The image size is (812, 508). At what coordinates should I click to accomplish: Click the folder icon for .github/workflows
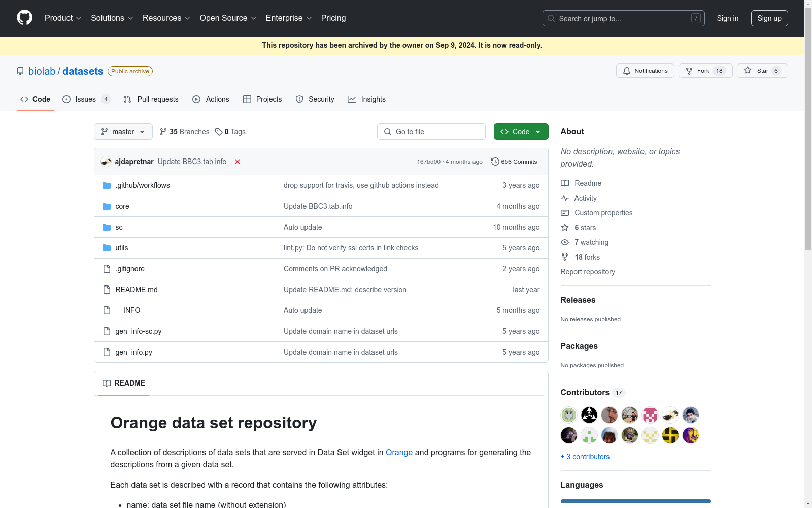coord(107,185)
